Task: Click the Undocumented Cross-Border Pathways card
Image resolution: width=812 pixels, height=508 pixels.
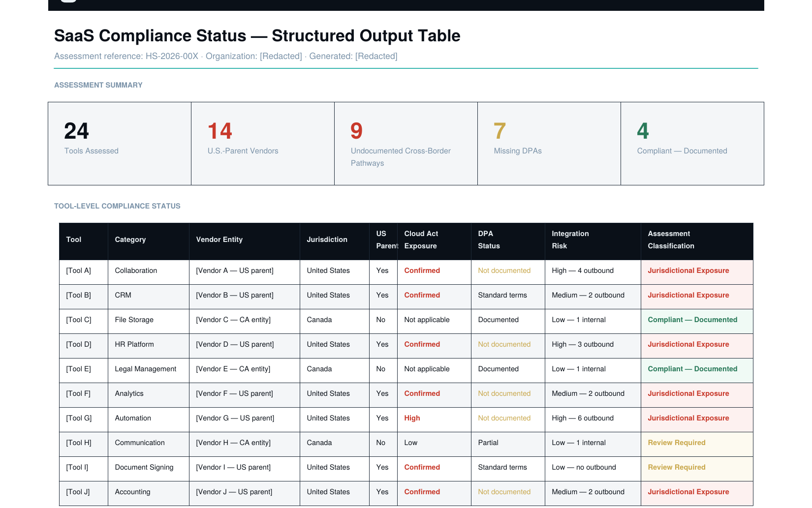Action: (406, 144)
